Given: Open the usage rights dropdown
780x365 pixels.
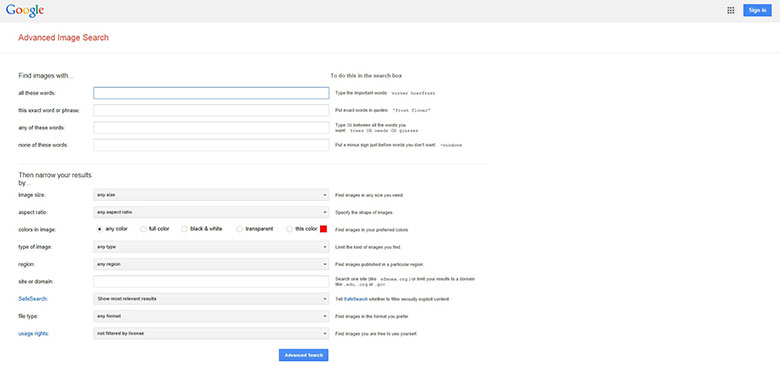Looking at the screenshot, I should pyautogui.click(x=211, y=333).
